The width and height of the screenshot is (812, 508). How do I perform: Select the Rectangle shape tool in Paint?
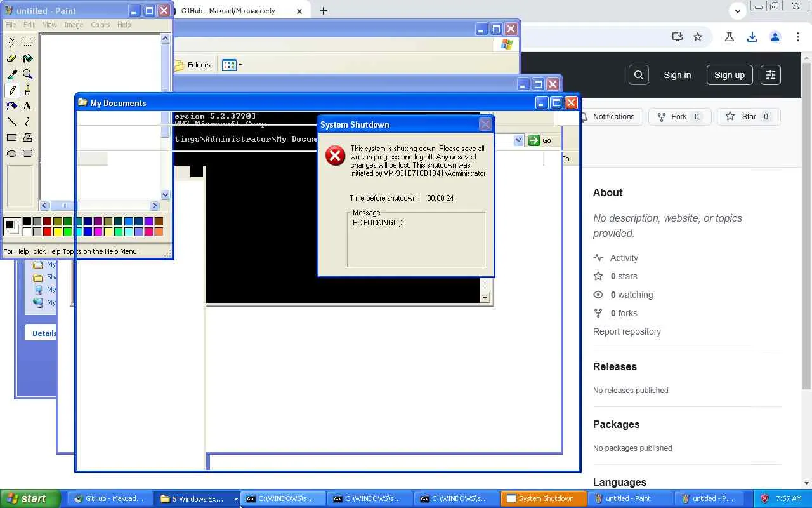click(x=12, y=138)
